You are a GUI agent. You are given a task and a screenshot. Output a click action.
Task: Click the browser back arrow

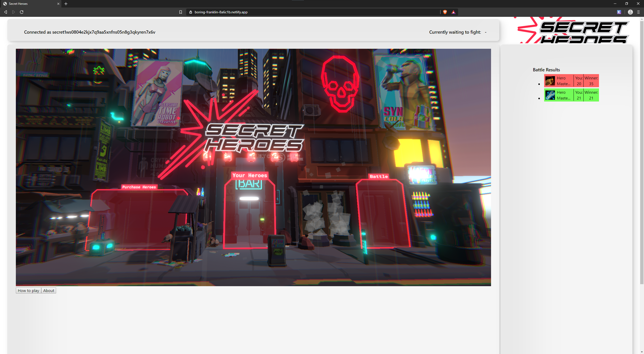pos(6,12)
